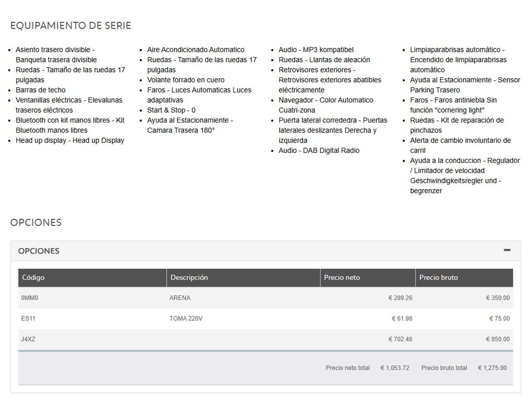Click the € 289.26 net price
This screenshot has width=532, height=404.
(x=400, y=298)
